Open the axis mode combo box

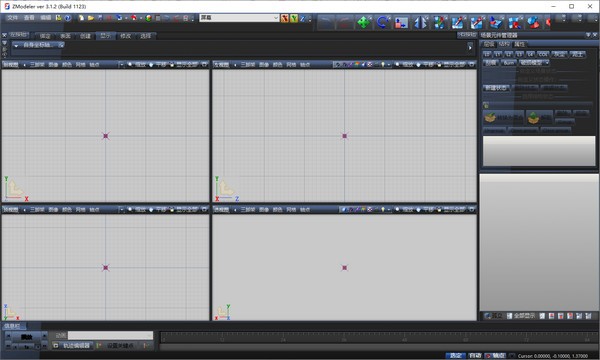coord(239,18)
